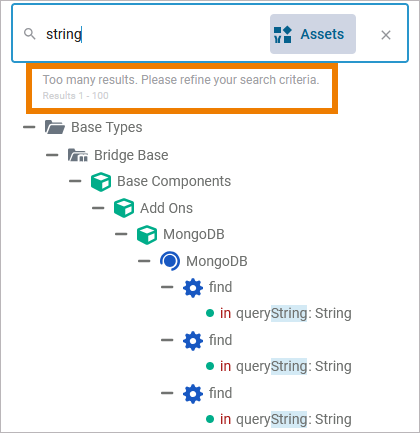Screen dimensions: 420x433
Task: Click the green Add Ons cube icon
Action: point(124,208)
